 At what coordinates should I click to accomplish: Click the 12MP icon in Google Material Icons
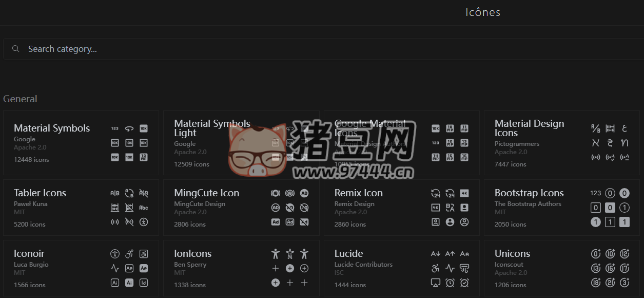coord(450,143)
